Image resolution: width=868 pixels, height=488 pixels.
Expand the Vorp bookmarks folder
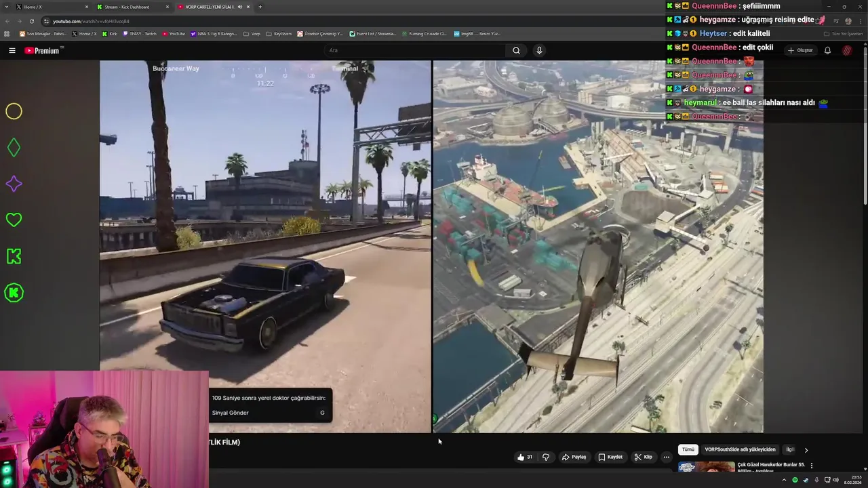pyautogui.click(x=252, y=33)
